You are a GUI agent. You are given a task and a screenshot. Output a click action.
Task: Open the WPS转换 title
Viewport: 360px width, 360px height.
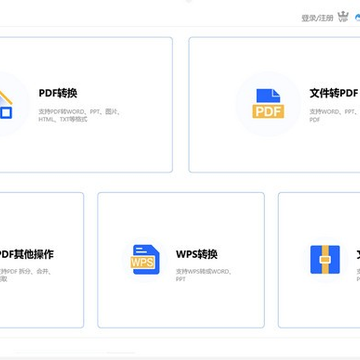pyautogui.click(x=197, y=254)
